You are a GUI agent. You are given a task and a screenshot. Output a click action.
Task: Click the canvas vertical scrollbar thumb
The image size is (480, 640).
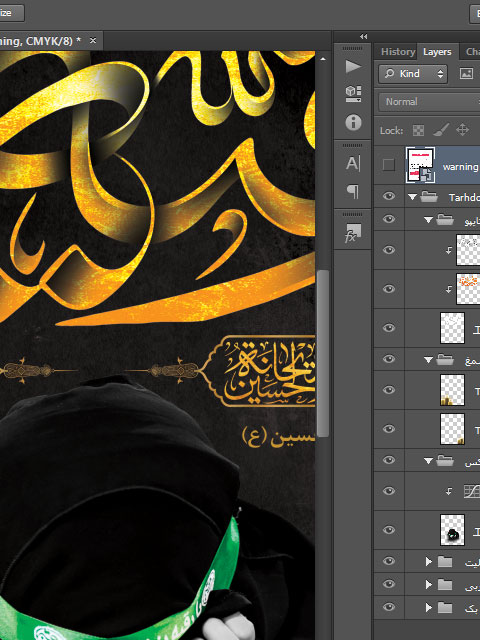click(323, 353)
